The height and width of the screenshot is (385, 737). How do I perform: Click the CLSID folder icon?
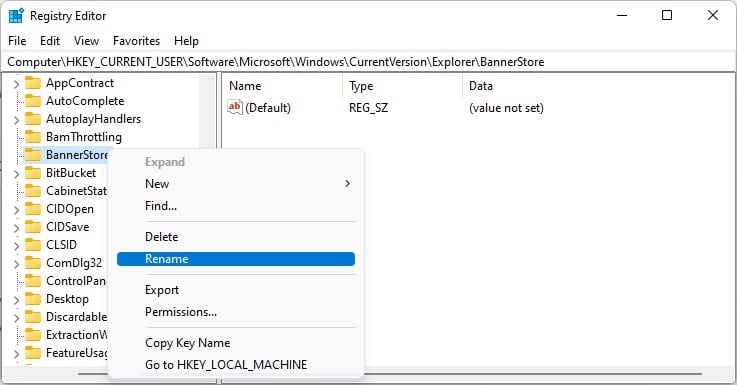click(x=32, y=245)
